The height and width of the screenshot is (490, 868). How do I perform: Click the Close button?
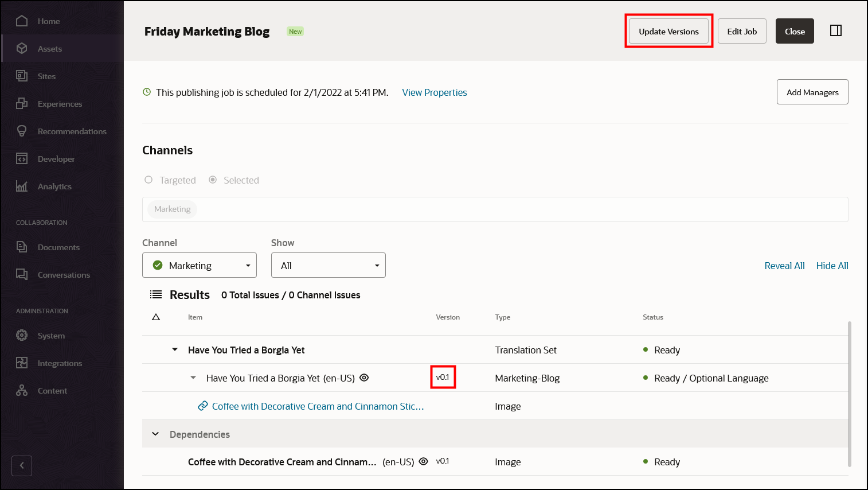coord(795,31)
